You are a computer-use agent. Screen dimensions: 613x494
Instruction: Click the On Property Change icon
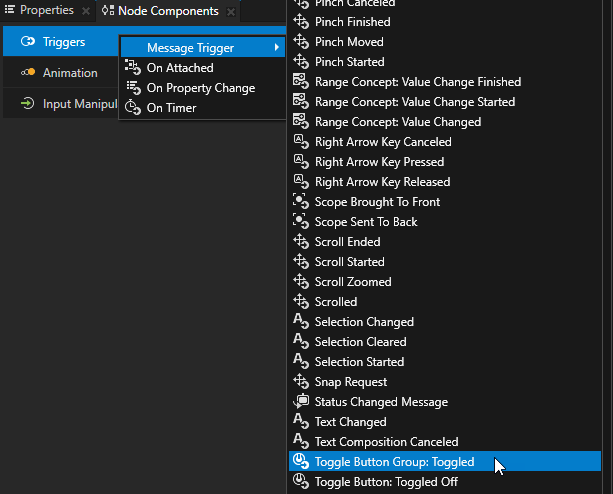click(133, 88)
